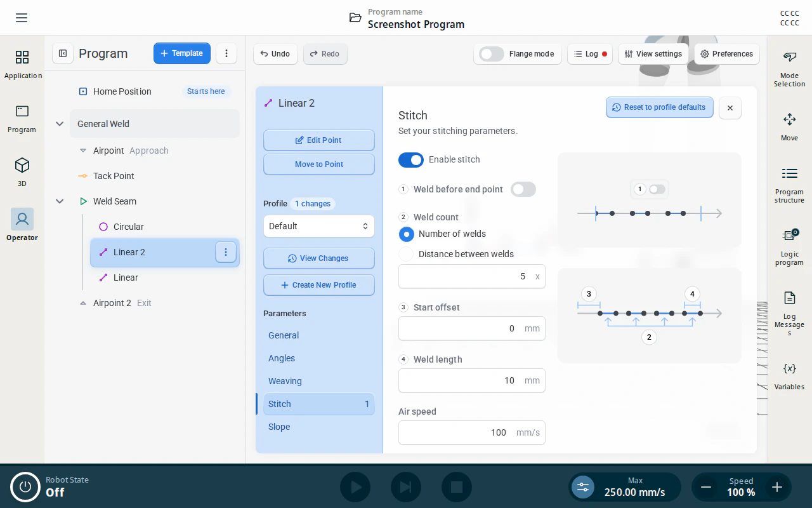
Task: Open the Weaving parameters tab
Action: click(x=319, y=381)
